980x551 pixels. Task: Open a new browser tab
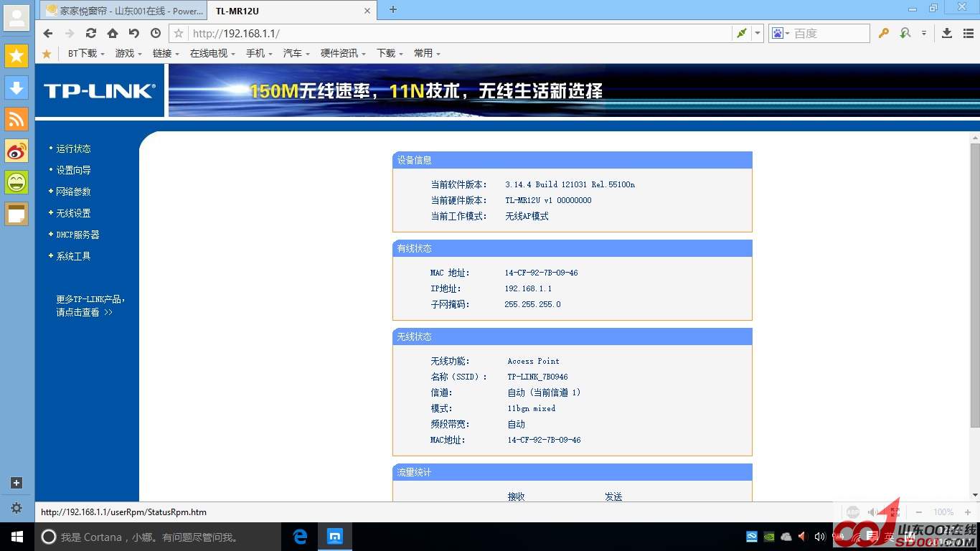pos(393,10)
